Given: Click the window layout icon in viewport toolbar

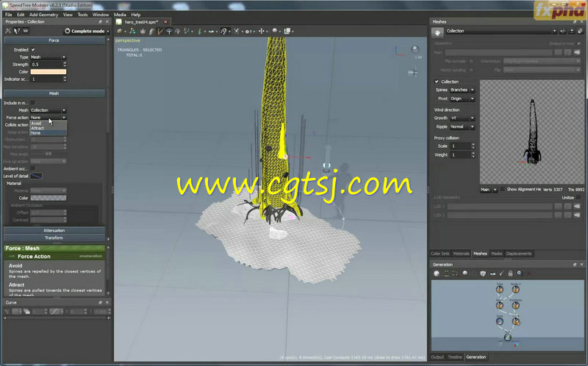Looking at the screenshot, I should pos(287,32).
